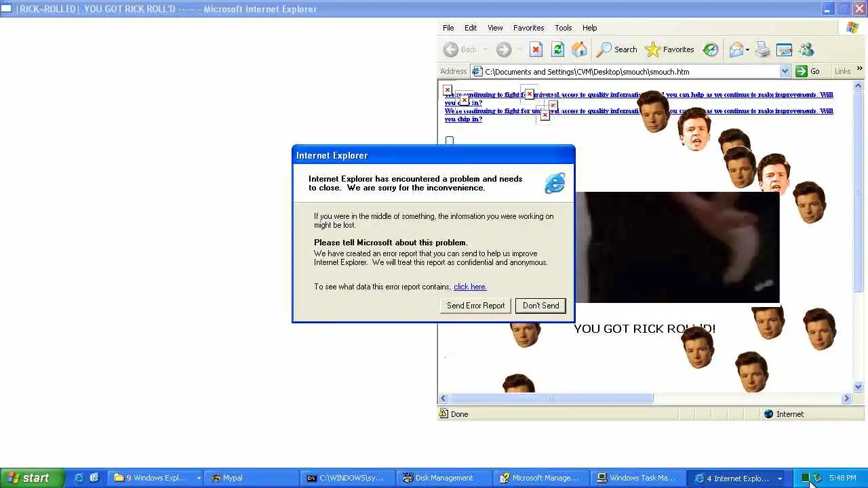Click the Windows flag logo throbber
The height and width of the screenshot is (488, 868).
(852, 28)
